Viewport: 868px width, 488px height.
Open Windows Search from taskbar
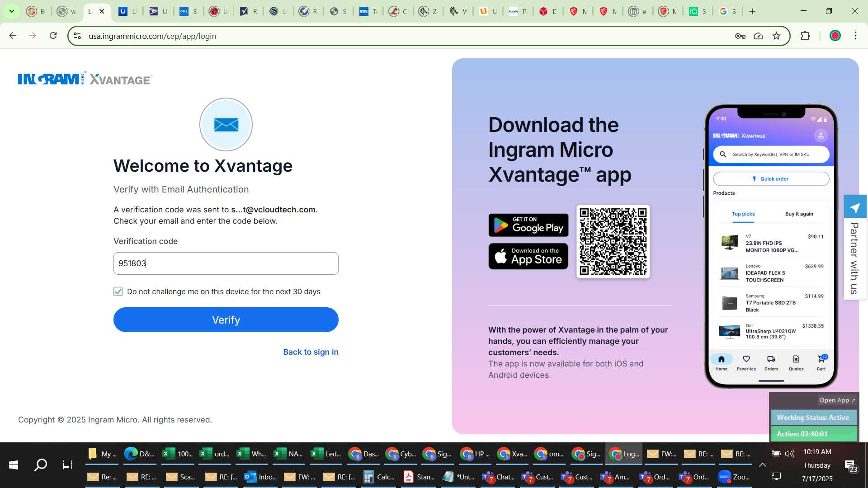(41, 465)
